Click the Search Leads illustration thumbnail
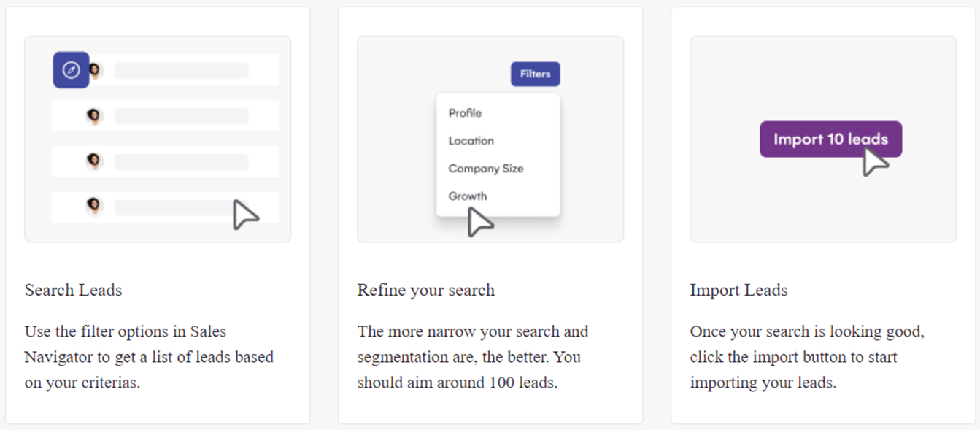This screenshot has height=430, width=980. click(x=158, y=139)
